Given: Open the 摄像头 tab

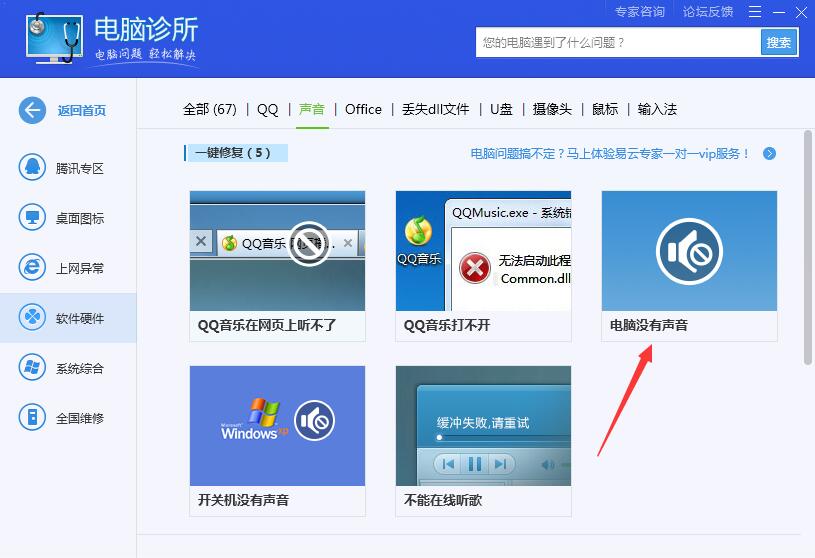Looking at the screenshot, I should click(552, 110).
